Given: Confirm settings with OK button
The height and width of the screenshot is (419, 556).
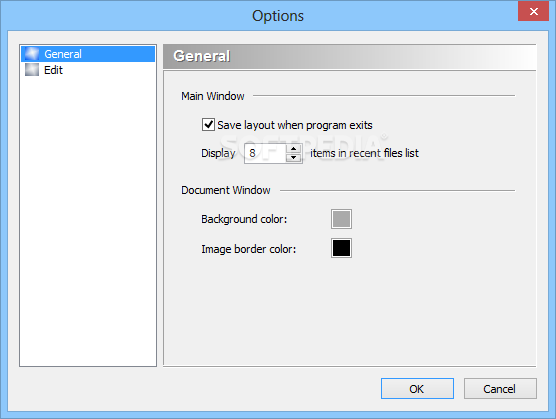Looking at the screenshot, I should click(x=417, y=389).
